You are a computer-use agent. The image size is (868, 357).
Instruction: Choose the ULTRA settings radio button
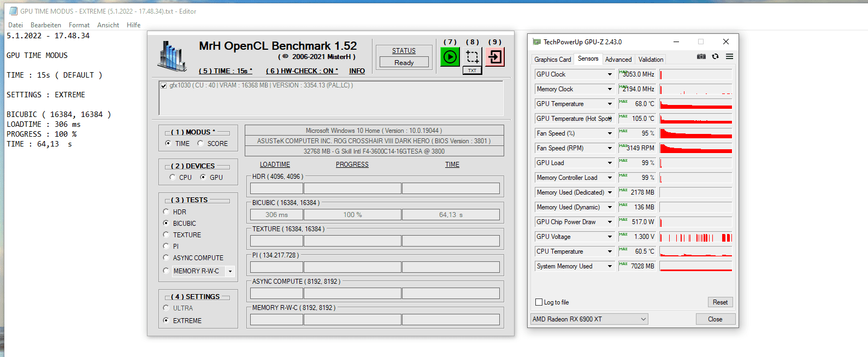166,308
